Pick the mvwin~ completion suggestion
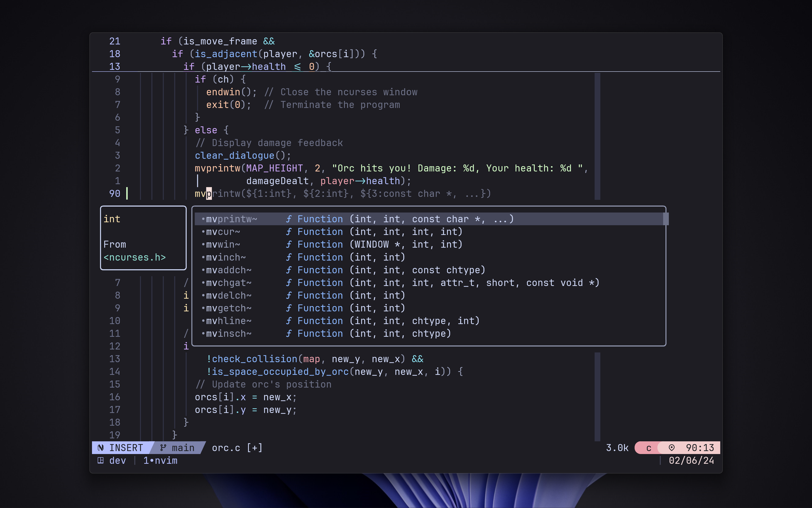This screenshot has width=812, height=508. [x=429, y=245]
